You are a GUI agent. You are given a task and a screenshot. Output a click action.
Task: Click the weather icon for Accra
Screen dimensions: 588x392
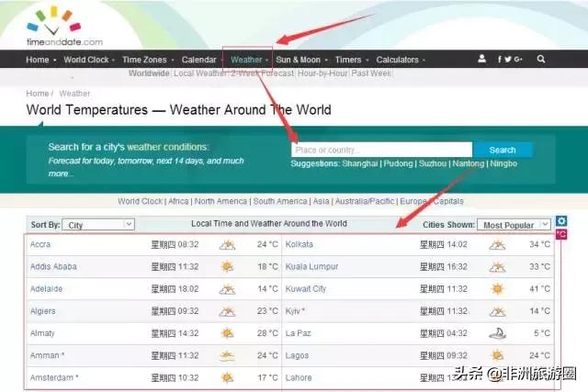[x=227, y=245]
